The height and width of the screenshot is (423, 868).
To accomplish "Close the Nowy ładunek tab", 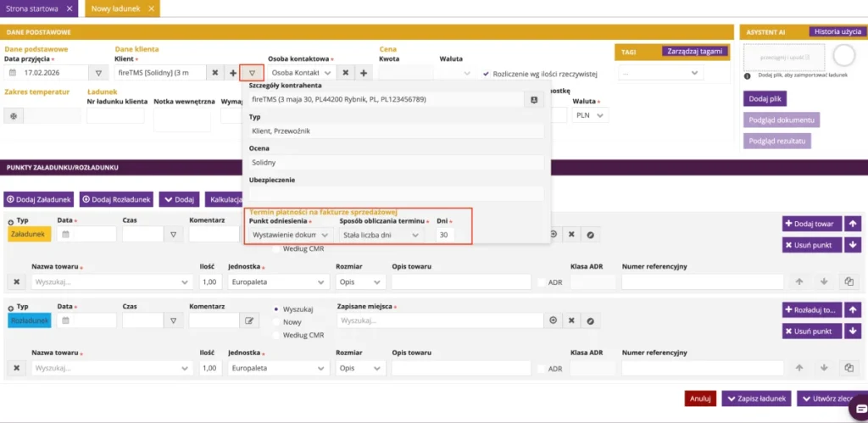I will [151, 8].
